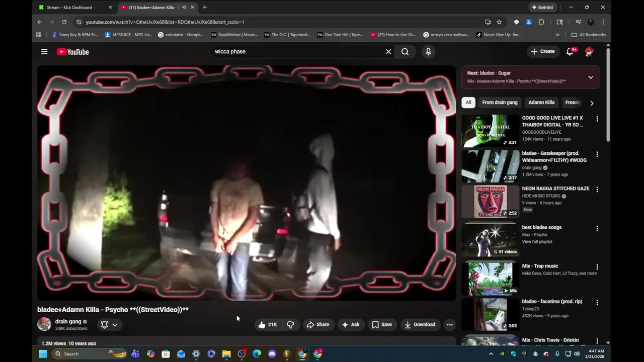
Task: Open the Chrome three-dot menu
Action: click(603, 22)
